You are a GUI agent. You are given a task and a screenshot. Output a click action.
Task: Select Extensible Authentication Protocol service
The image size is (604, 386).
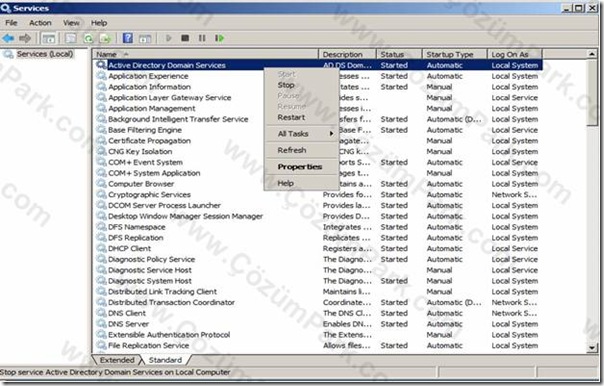point(169,335)
